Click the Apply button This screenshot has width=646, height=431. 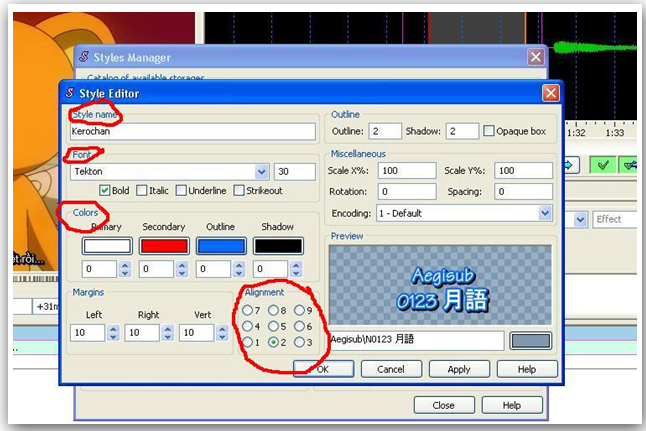(x=459, y=369)
